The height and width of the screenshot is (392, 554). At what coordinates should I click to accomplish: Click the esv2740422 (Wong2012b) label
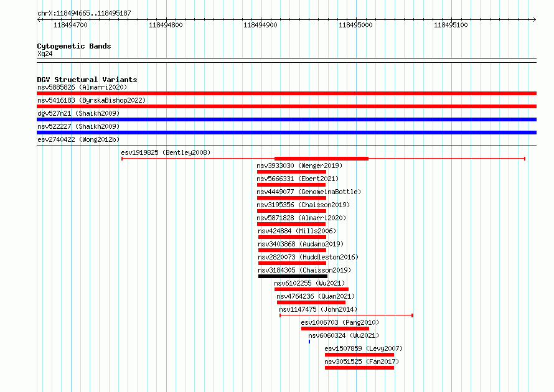(78, 139)
